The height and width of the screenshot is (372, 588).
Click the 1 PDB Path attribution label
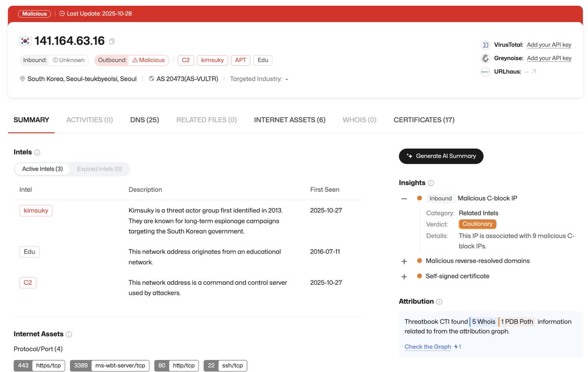coord(516,322)
